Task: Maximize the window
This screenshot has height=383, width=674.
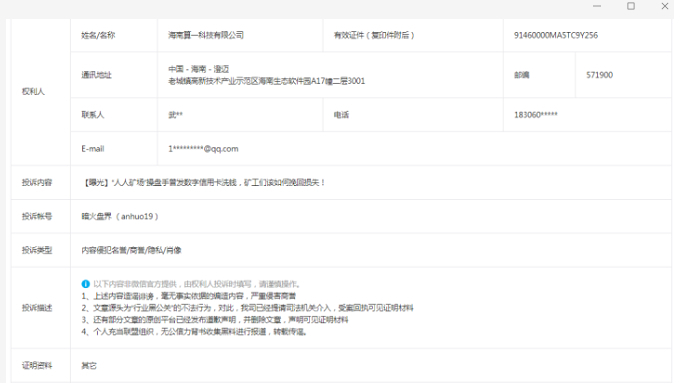Action: 631,6
